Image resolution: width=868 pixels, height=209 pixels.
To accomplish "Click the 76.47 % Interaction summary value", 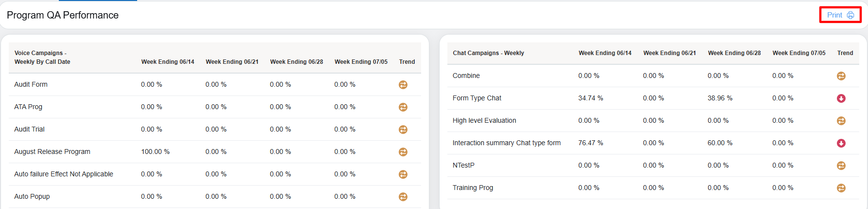I will click(590, 143).
